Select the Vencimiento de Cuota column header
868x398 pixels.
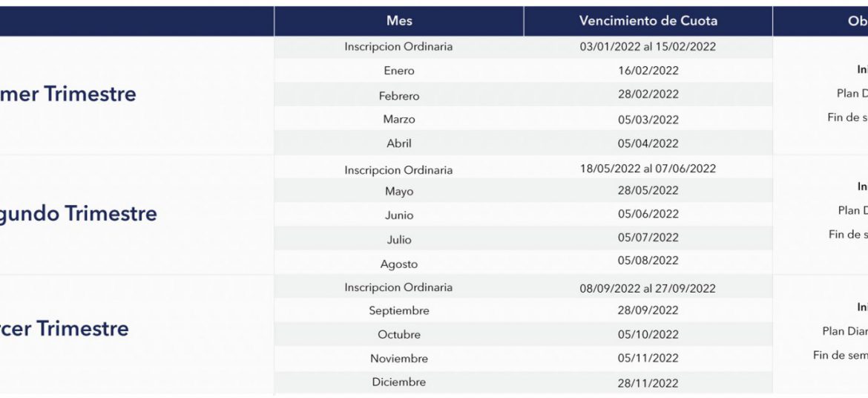point(648,21)
